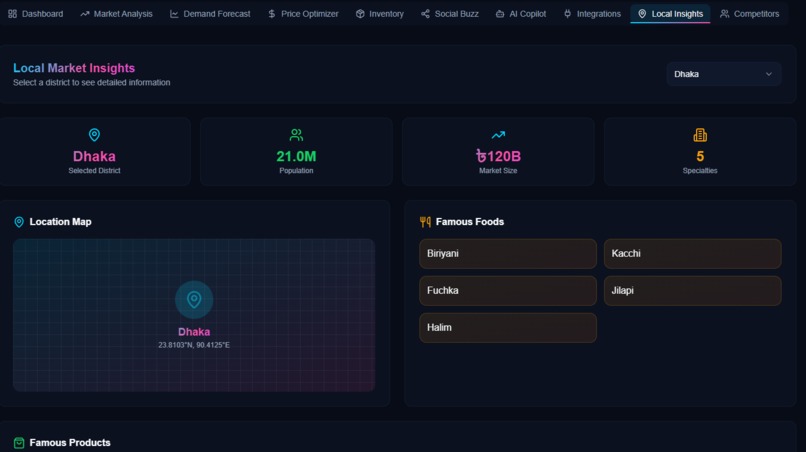Click the Population people icon
The image size is (806, 452).
(296, 135)
